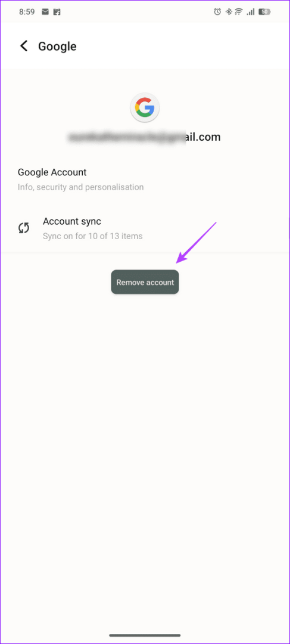Tap the Bluetooth status icon
The height and width of the screenshot is (644, 290).
[x=229, y=12]
